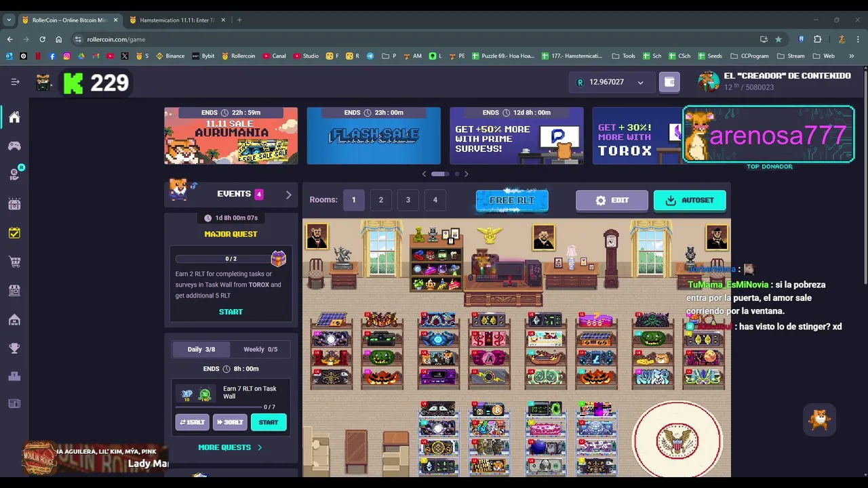Expand hidden bookmarks with overflow chevrons
868x488 pixels.
(x=852, y=56)
